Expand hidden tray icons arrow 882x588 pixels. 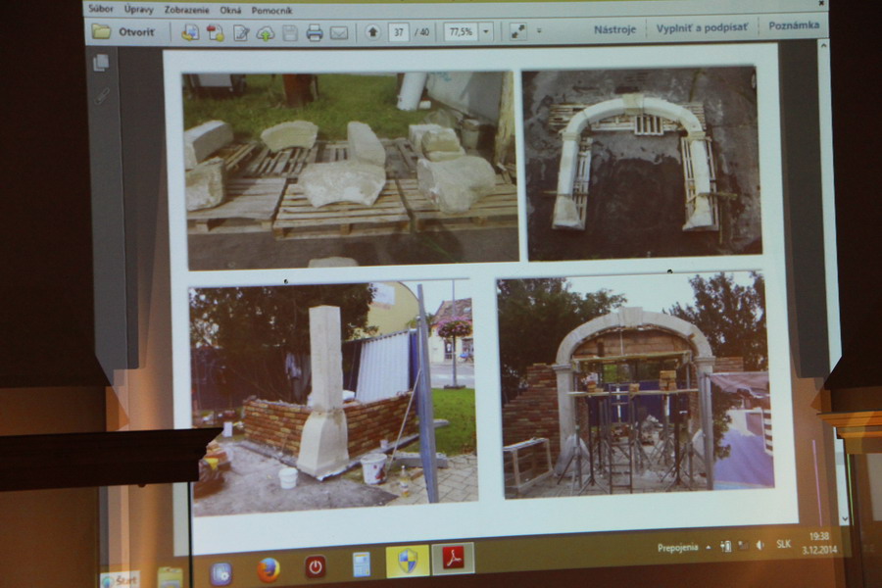click(x=709, y=547)
